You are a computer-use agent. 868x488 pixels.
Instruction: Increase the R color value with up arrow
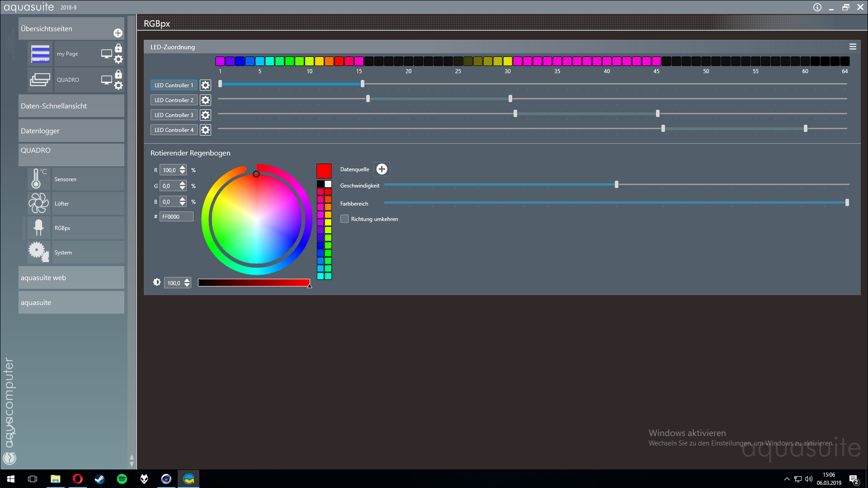click(183, 168)
